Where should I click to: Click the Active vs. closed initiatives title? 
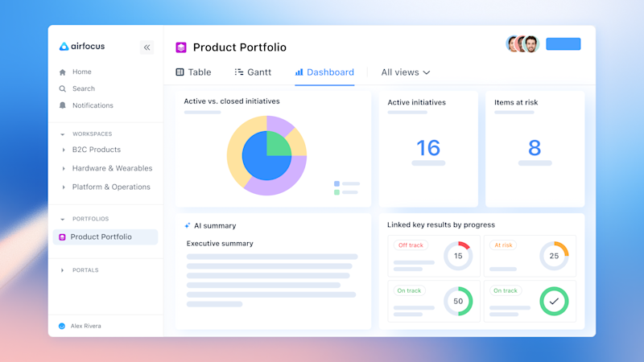pos(232,101)
